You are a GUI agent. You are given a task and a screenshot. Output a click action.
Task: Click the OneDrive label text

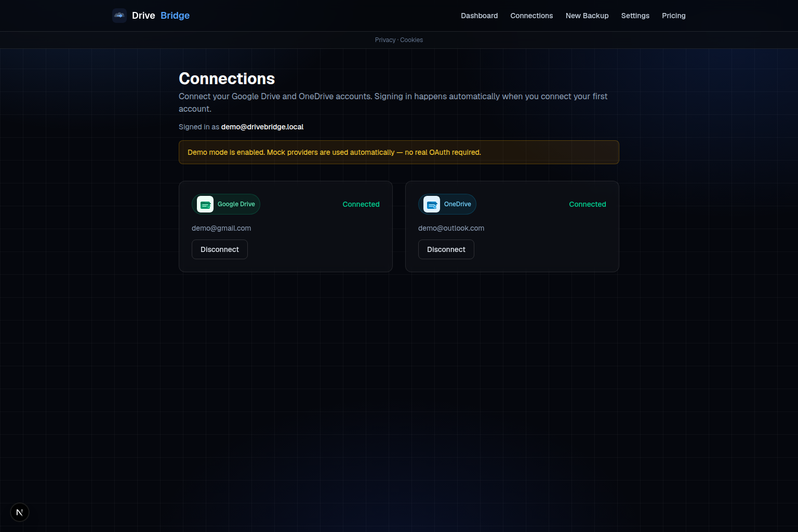coord(458,204)
